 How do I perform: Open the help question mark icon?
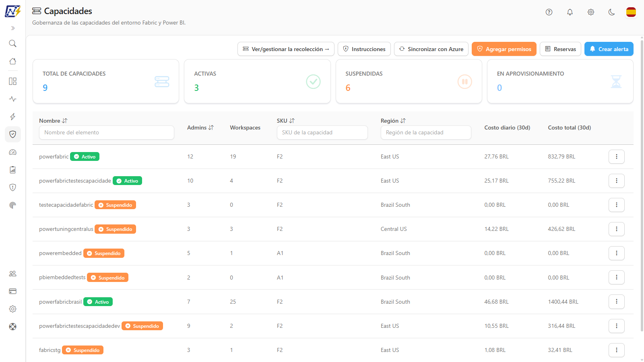coord(549,12)
